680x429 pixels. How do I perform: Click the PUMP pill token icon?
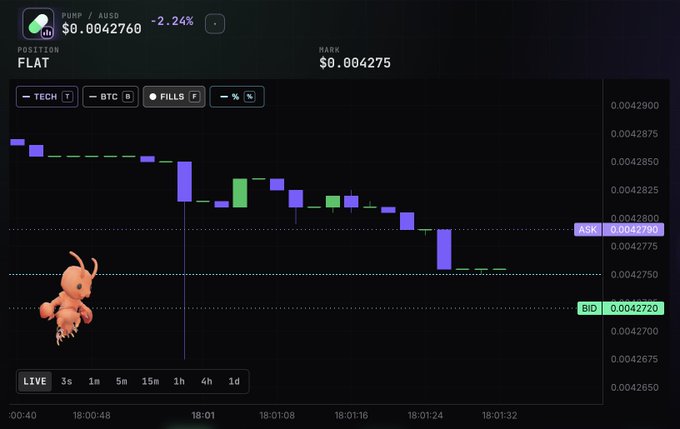pyautogui.click(x=39, y=24)
